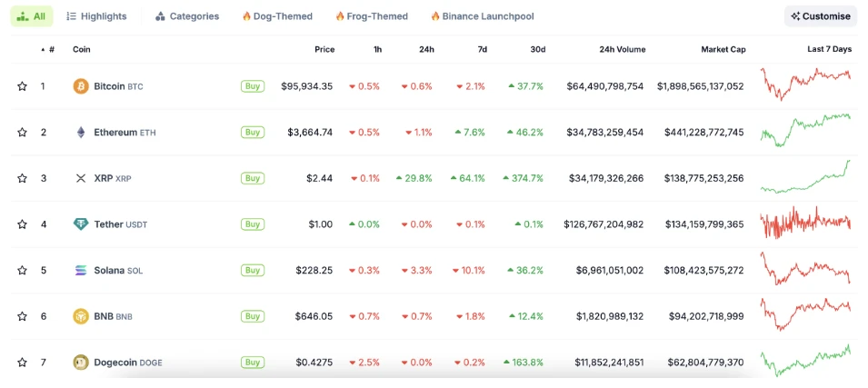Click Solana's market cap $108,423,575,272

pyautogui.click(x=704, y=270)
